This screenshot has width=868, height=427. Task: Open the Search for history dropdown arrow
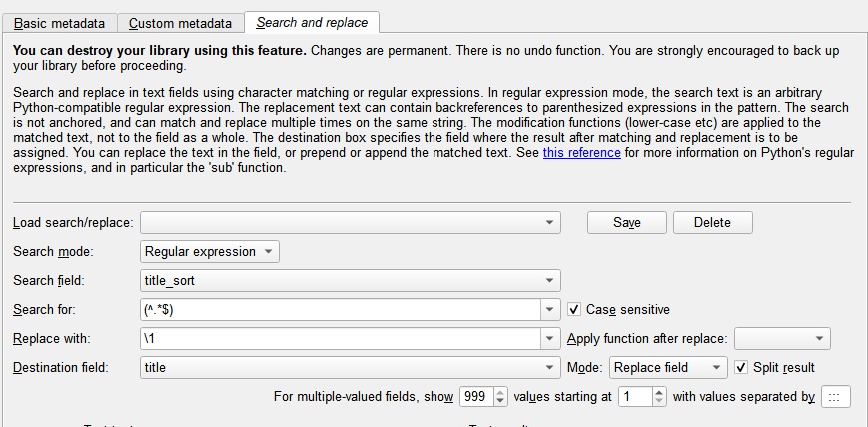550,310
